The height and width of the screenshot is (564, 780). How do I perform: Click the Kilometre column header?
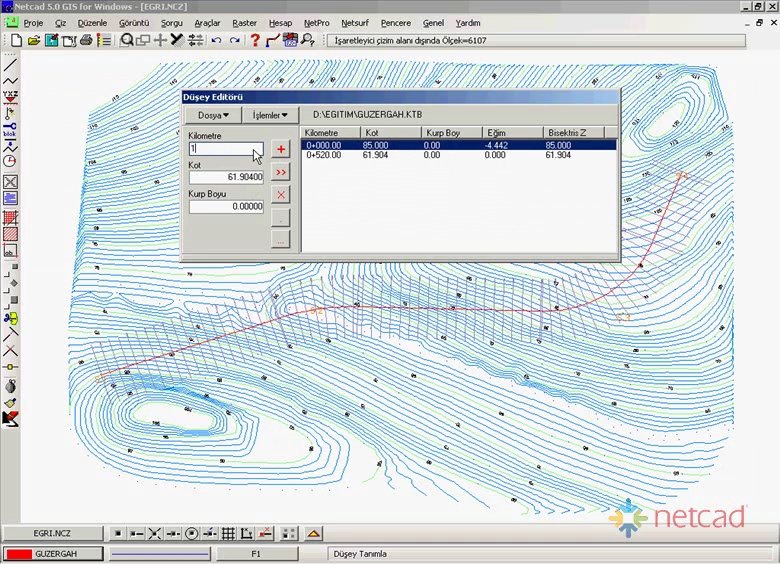[331, 133]
